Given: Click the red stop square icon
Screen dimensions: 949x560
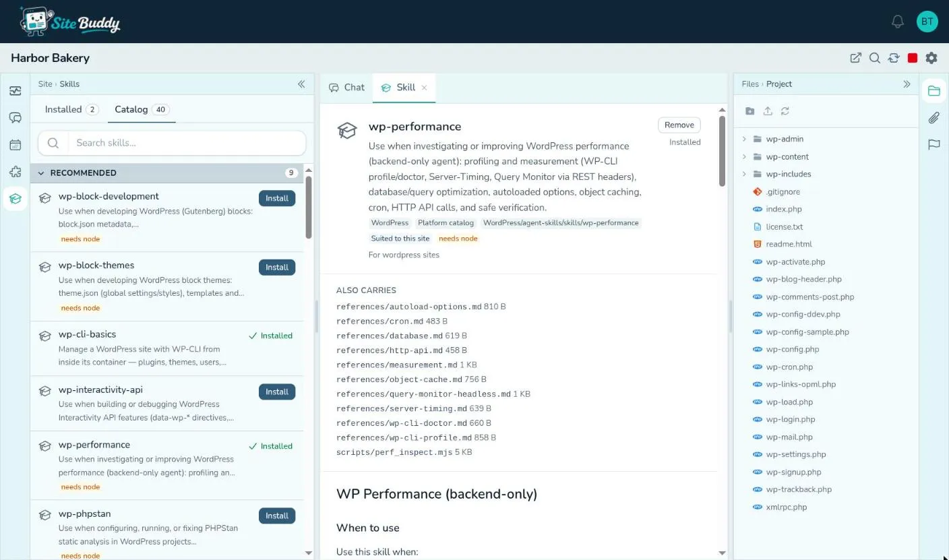Looking at the screenshot, I should point(913,58).
